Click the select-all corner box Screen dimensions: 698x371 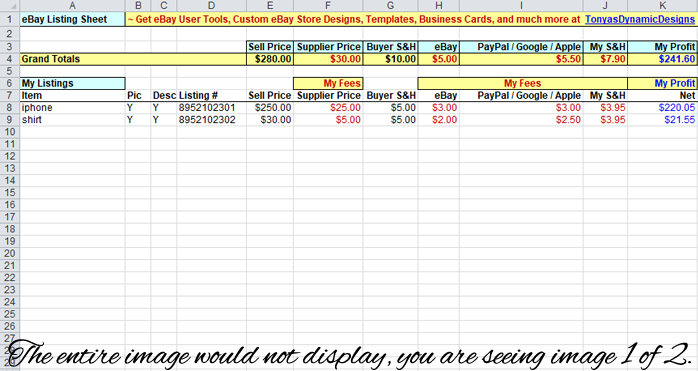pos(9,5)
